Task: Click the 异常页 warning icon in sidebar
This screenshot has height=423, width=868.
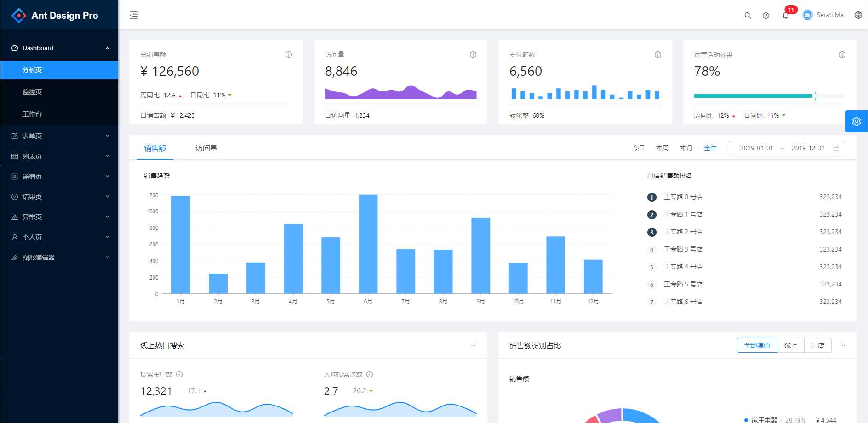Action: [15, 217]
